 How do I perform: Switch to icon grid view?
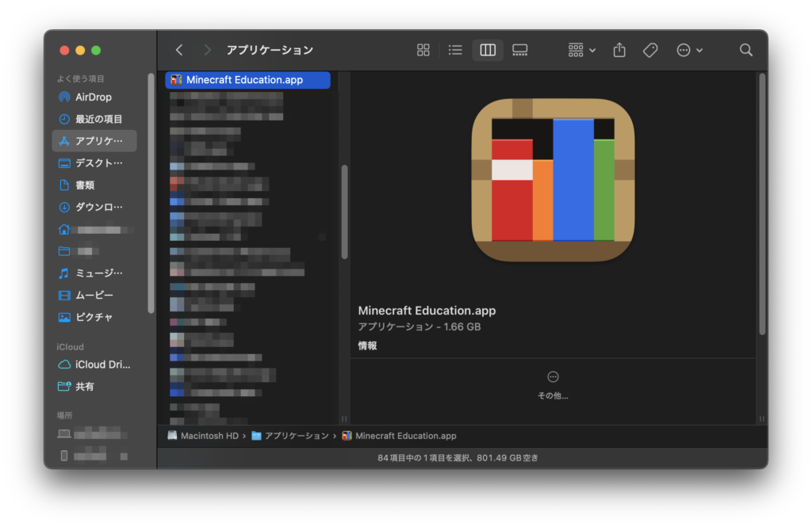pos(423,50)
